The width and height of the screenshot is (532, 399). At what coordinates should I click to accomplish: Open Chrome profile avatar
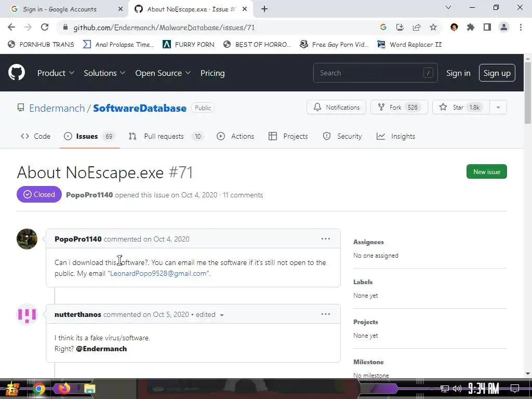pyautogui.click(x=504, y=27)
